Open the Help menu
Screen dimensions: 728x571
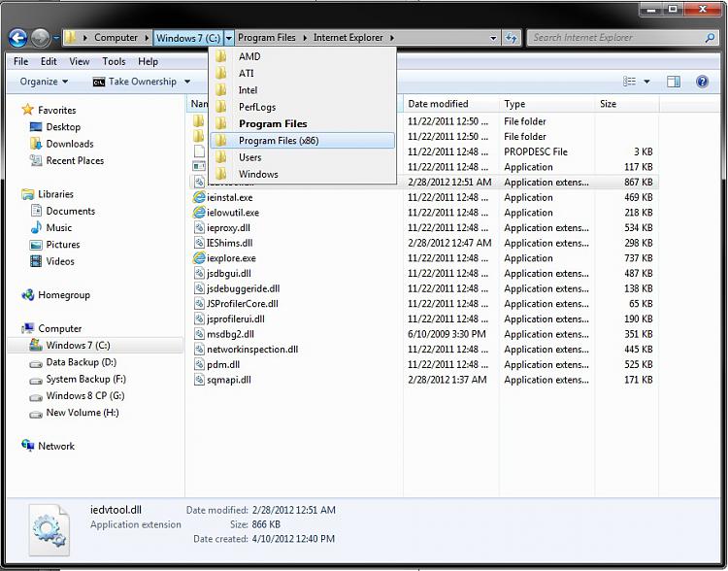click(x=149, y=61)
